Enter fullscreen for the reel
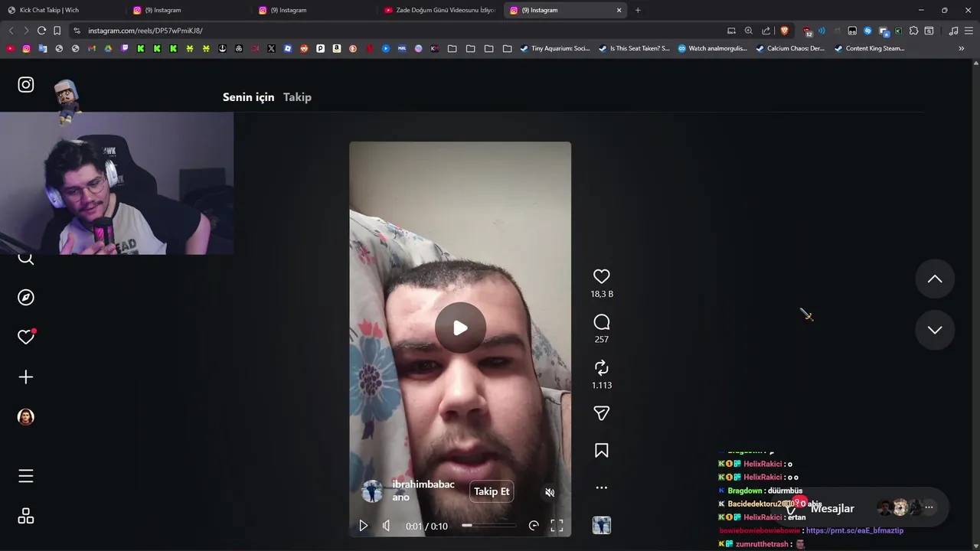The image size is (980, 551). 557,526
